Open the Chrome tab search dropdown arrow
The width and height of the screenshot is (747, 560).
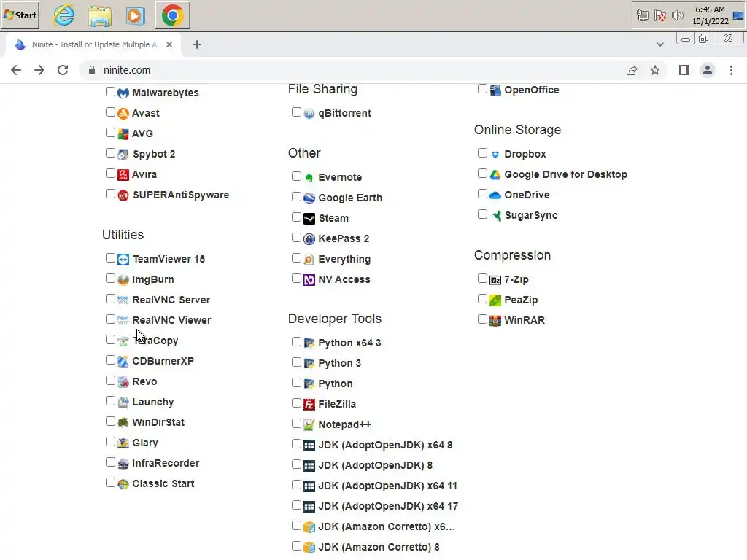point(659,44)
